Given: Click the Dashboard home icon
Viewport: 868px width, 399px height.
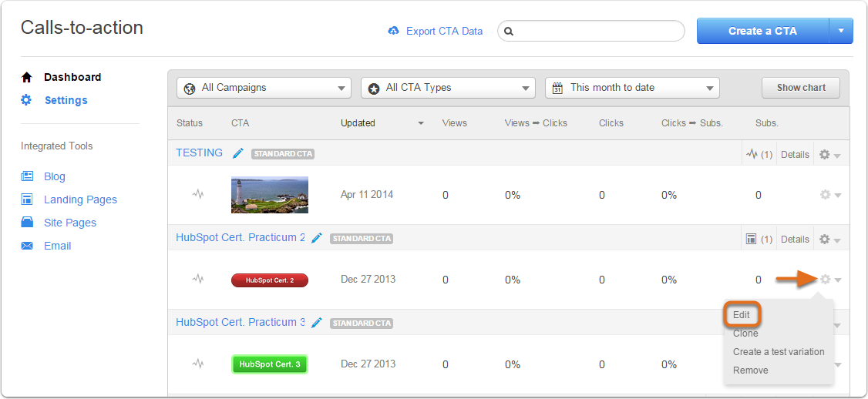Looking at the screenshot, I should pos(26,78).
